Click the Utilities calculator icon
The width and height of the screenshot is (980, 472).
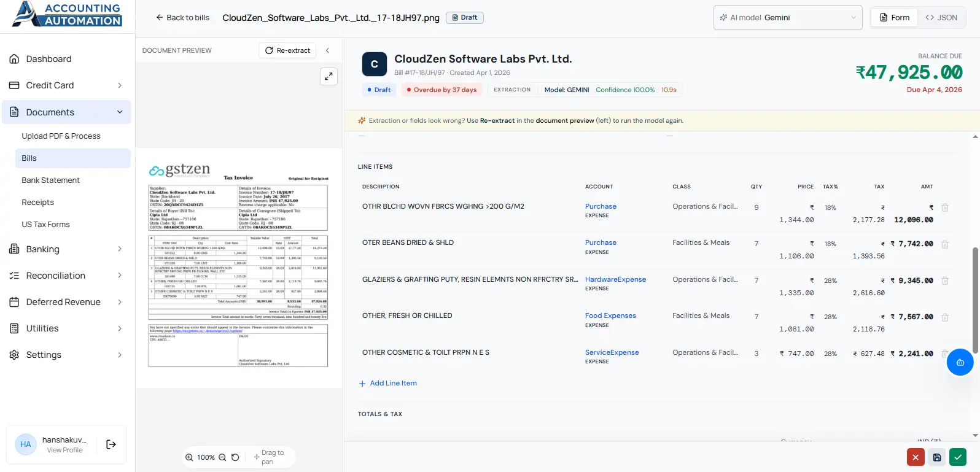(14, 328)
